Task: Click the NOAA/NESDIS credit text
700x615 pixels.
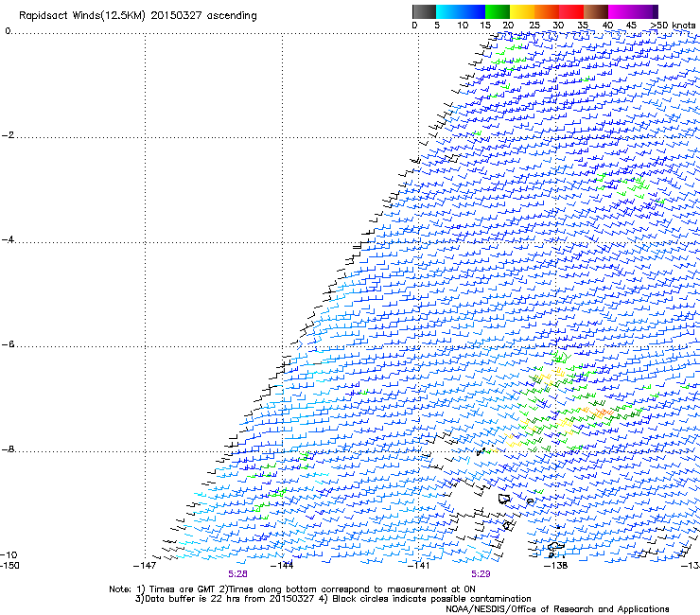Action: (x=557, y=609)
